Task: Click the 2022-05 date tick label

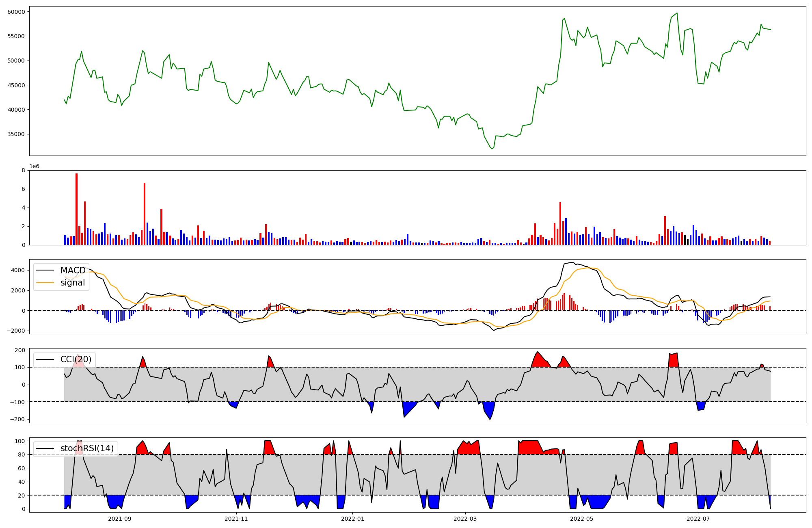Action: point(581,519)
